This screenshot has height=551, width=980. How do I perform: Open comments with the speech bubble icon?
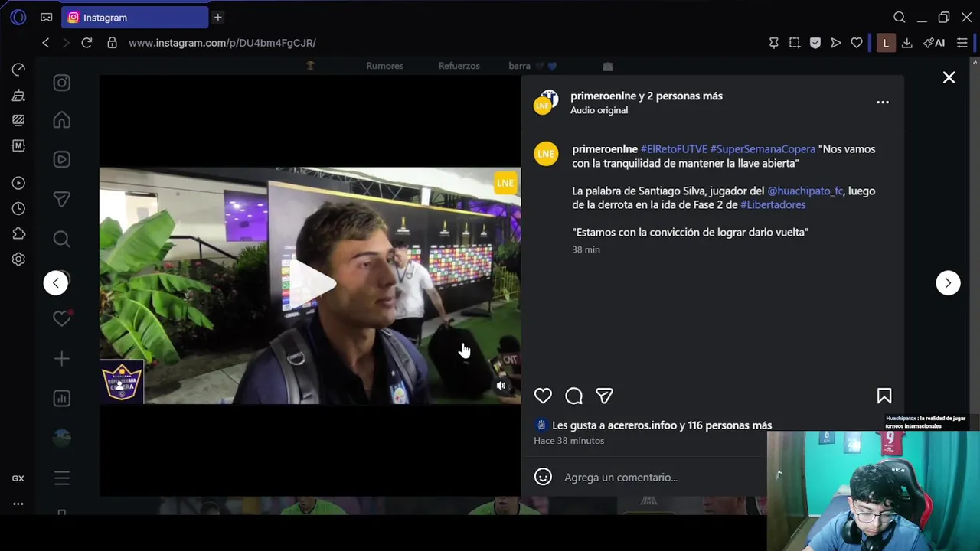point(573,396)
